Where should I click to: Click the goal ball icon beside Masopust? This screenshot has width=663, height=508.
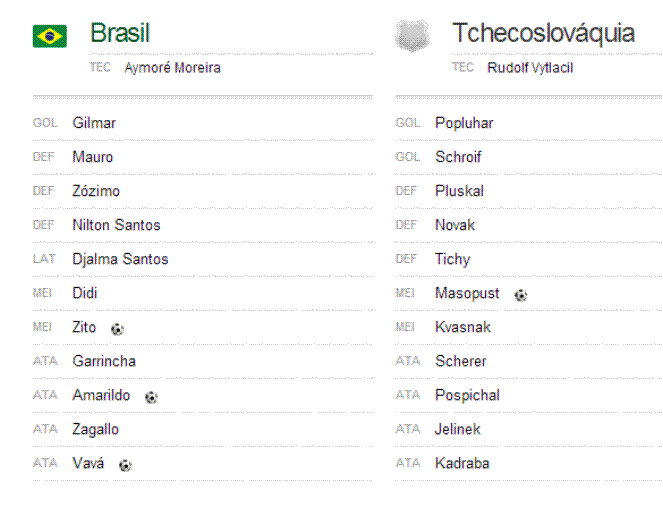pos(521,295)
